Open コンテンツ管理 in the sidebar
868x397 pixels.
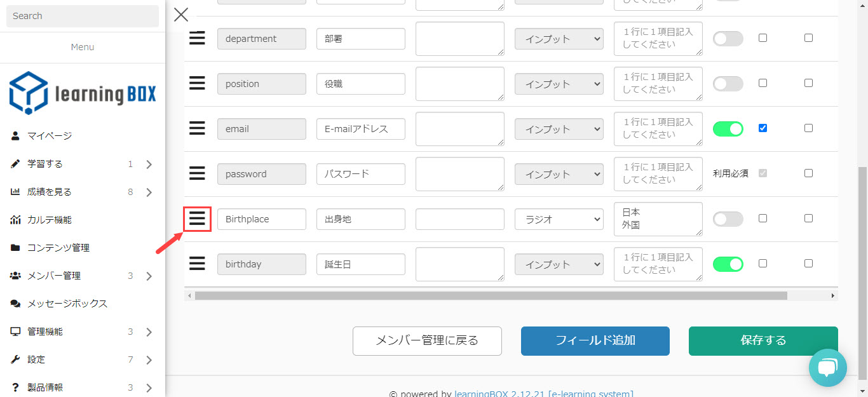[58, 248]
